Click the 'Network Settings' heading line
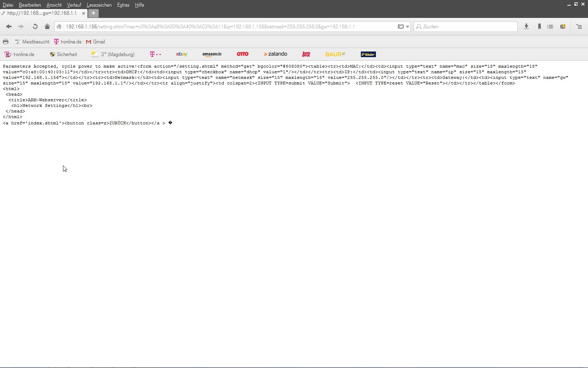588x368 pixels. [52, 105]
